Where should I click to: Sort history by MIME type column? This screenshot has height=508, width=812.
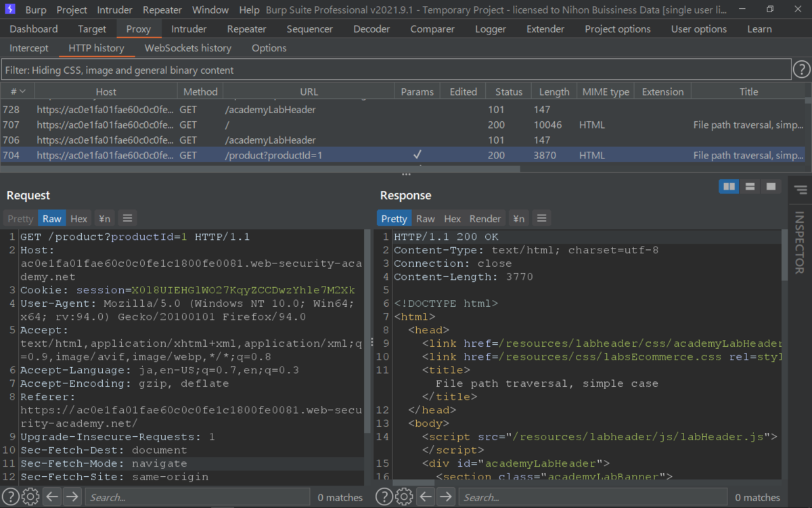tap(606, 91)
